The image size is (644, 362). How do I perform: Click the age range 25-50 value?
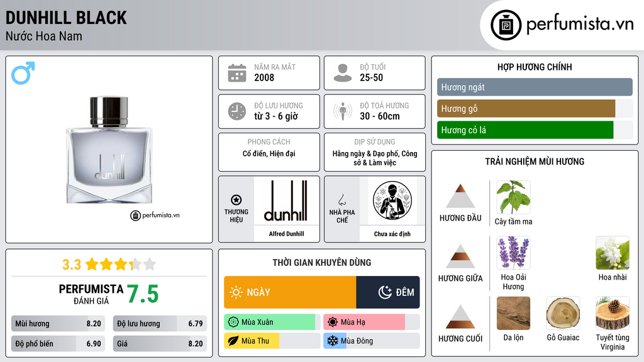[x=371, y=77]
